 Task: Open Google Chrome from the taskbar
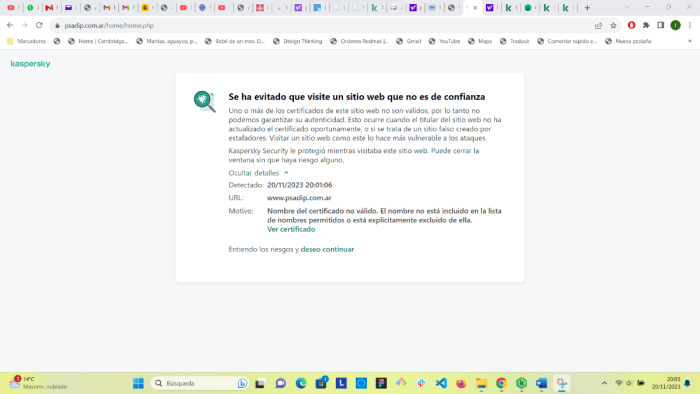(501, 383)
